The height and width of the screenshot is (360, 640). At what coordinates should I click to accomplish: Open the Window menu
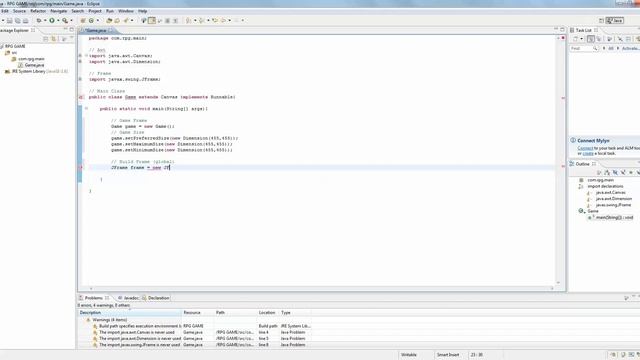(126, 11)
